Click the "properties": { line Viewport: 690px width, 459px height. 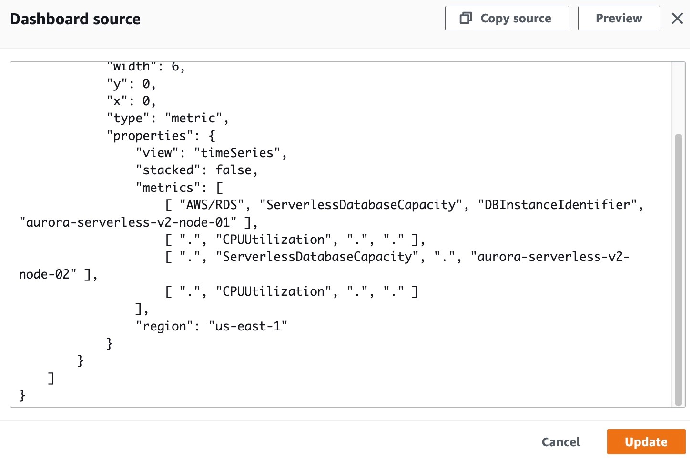tap(153, 135)
